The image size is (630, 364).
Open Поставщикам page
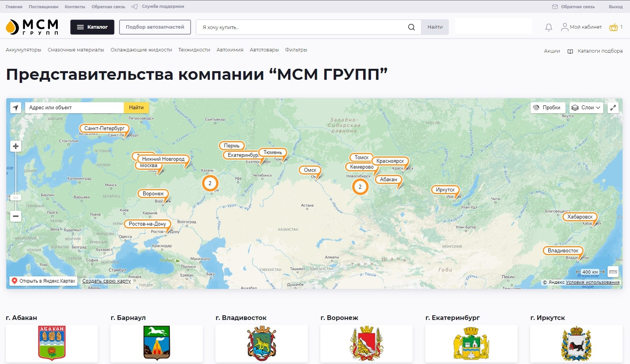44,7
